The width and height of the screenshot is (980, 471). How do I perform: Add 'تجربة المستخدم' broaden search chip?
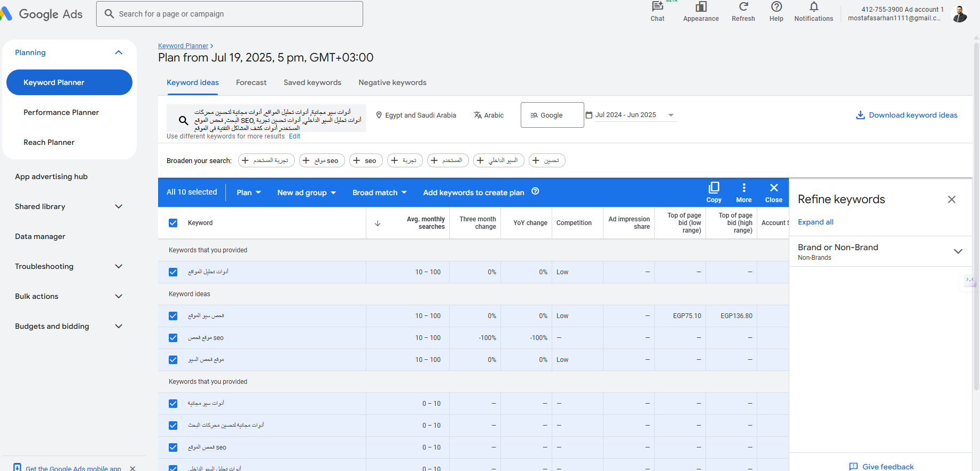click(x=266, y=160)
